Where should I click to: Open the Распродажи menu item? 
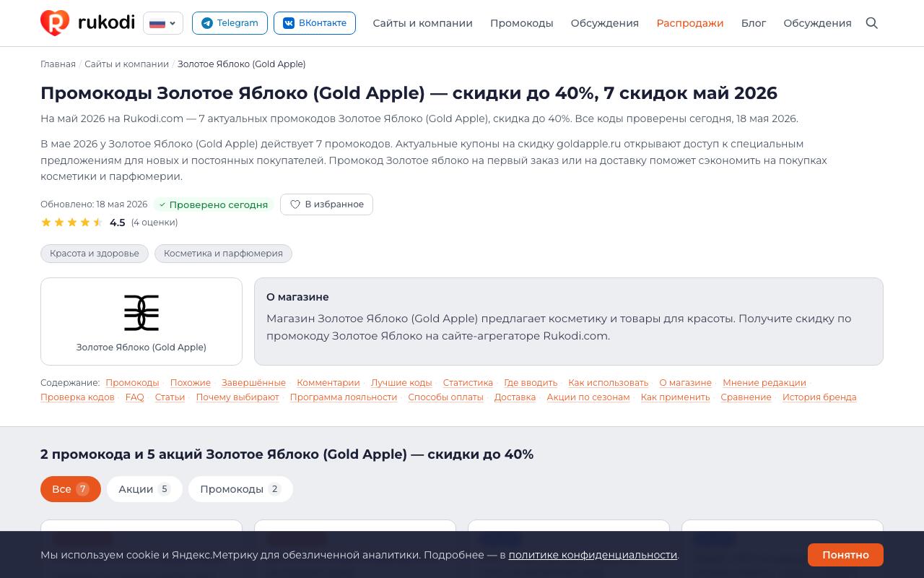pyautogui.click(x=689, y=23)
